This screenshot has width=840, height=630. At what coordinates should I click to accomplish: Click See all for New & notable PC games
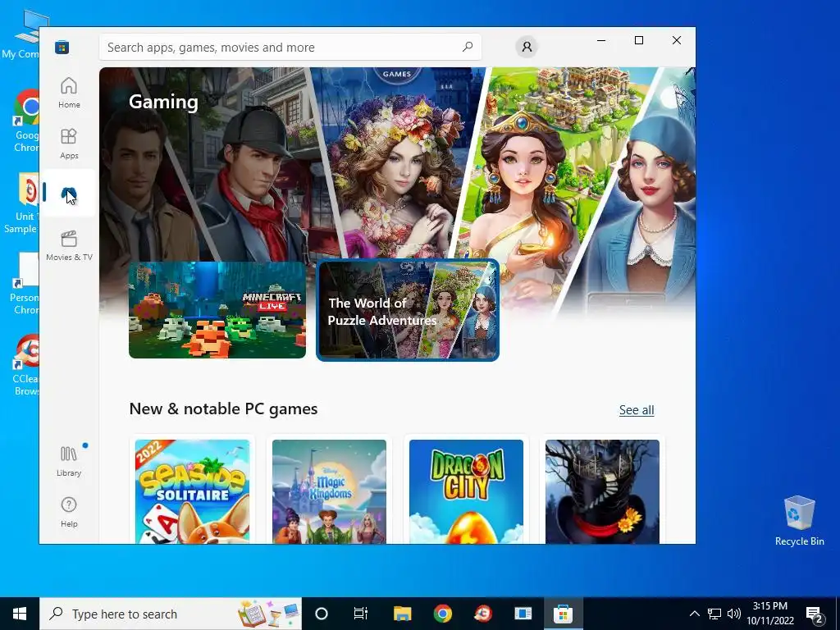tap(637, 410)
